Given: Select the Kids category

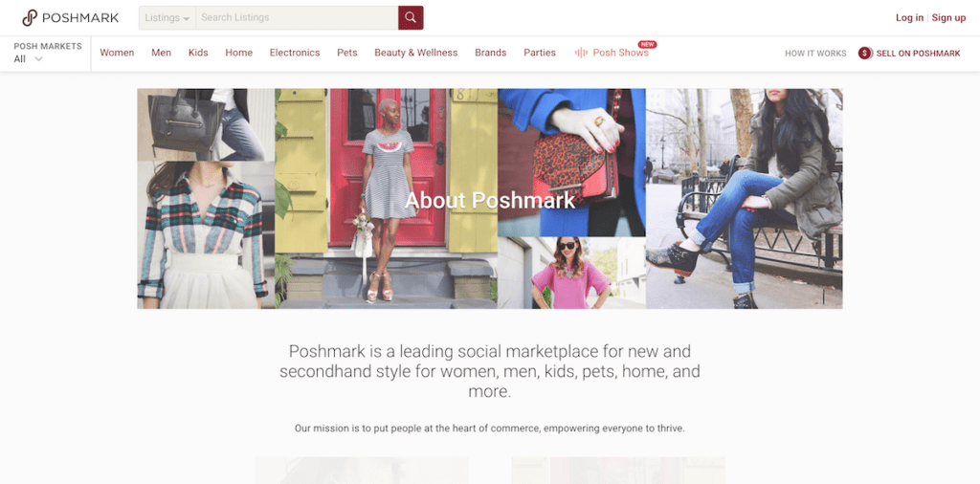Looking at the screenshot, I should [198, 53].
